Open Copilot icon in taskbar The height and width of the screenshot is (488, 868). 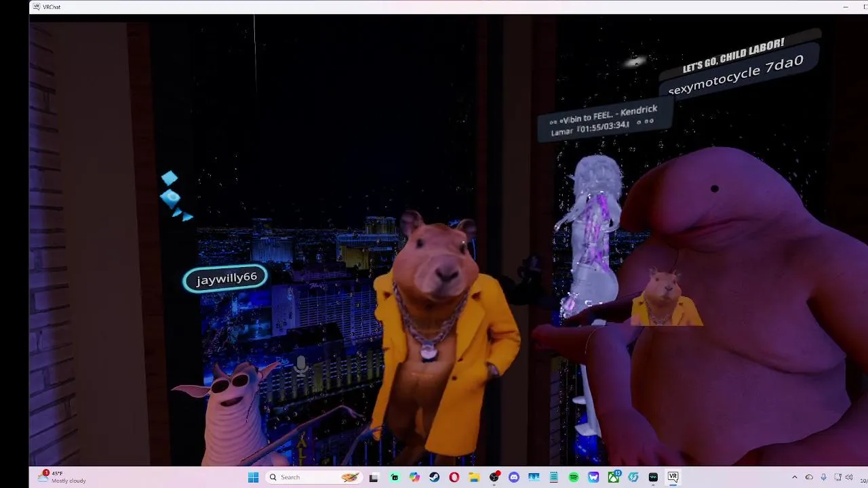[414, 477]
